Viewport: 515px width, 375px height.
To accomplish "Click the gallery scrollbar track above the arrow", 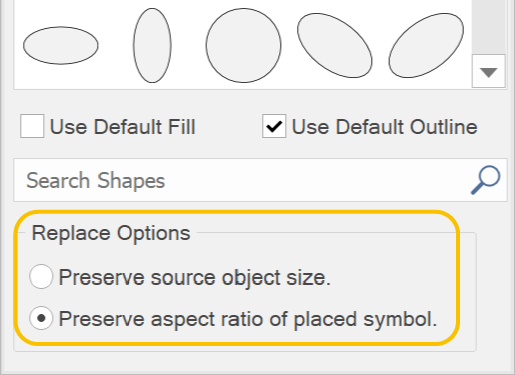I will pos(489,27).
